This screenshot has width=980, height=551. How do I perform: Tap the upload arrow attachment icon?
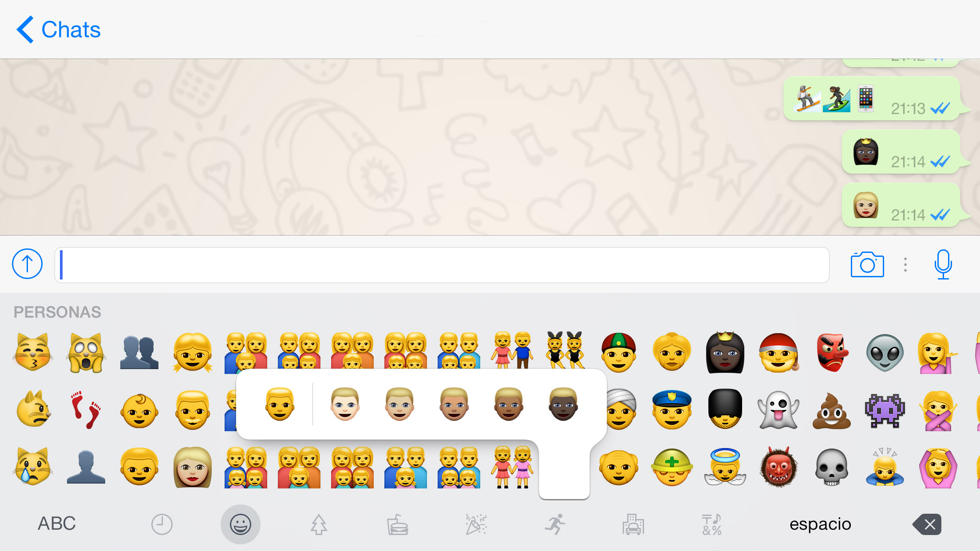[x=27, y=264]
